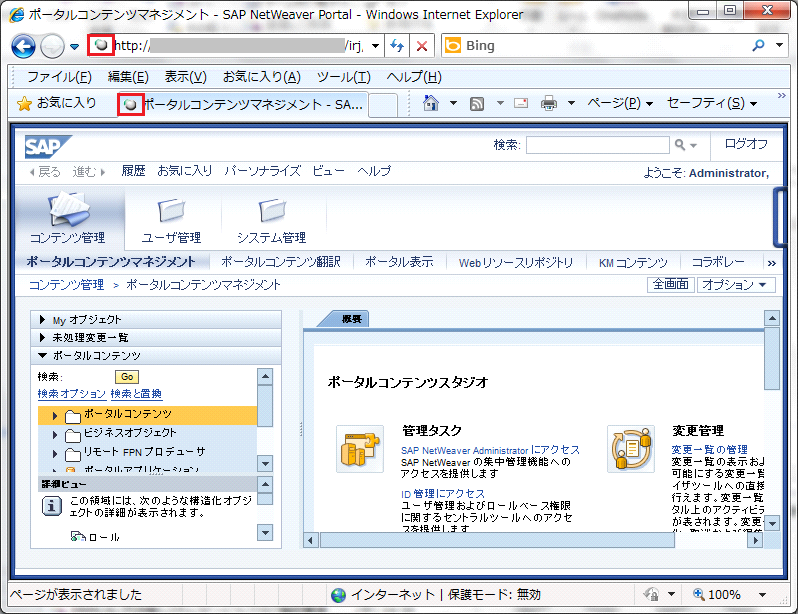Screen dimensions: 798x614
Task: Click the ログオフ link
Action: [746, 144]
